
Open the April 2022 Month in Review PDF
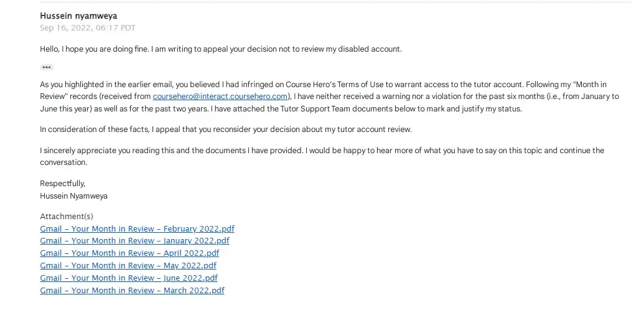[x=129, y=253]
